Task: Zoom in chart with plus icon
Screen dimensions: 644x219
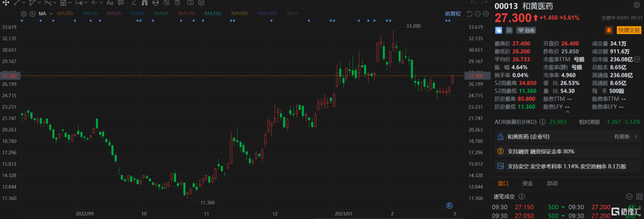Action: click(x=486, y=14)
